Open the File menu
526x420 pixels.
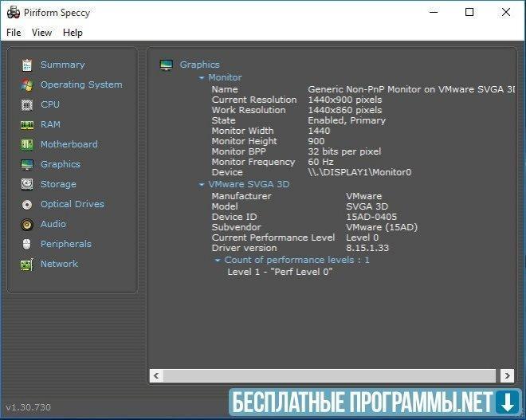(14, 33)
